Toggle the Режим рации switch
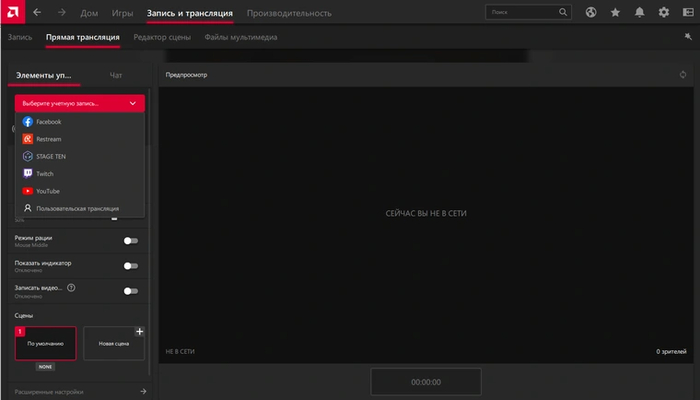The image size is (700, 400). coord(130,240)
